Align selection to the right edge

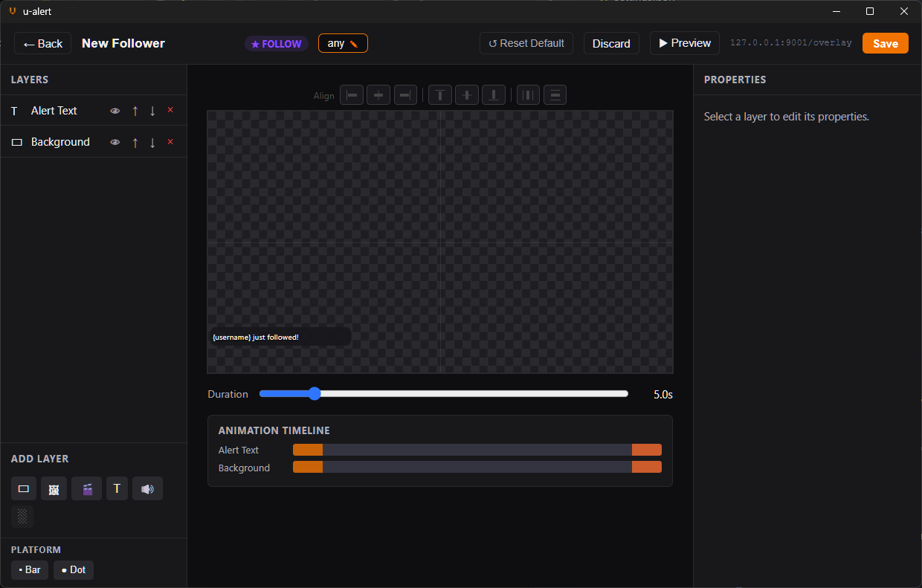pyautogui.click(x=405, y=95)
